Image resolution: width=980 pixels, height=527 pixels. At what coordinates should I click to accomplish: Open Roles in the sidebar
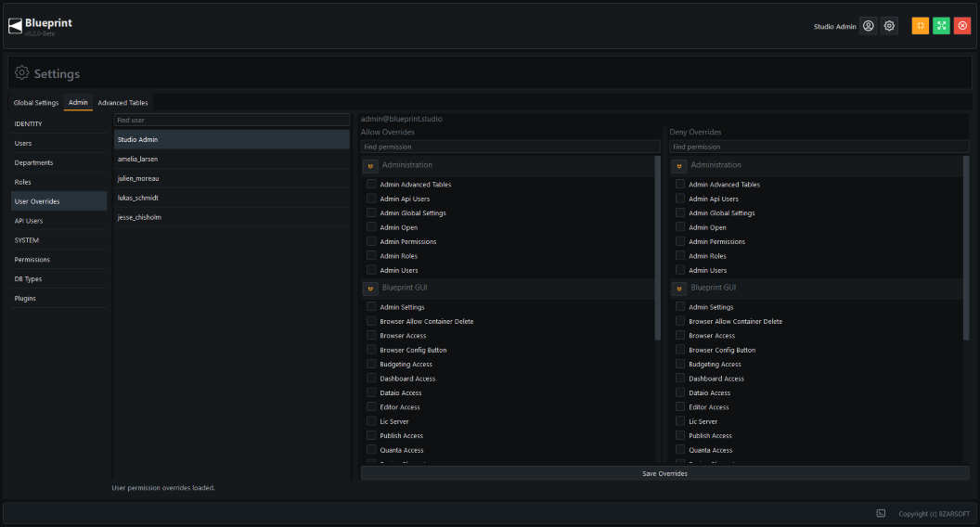tap(58, 182)
